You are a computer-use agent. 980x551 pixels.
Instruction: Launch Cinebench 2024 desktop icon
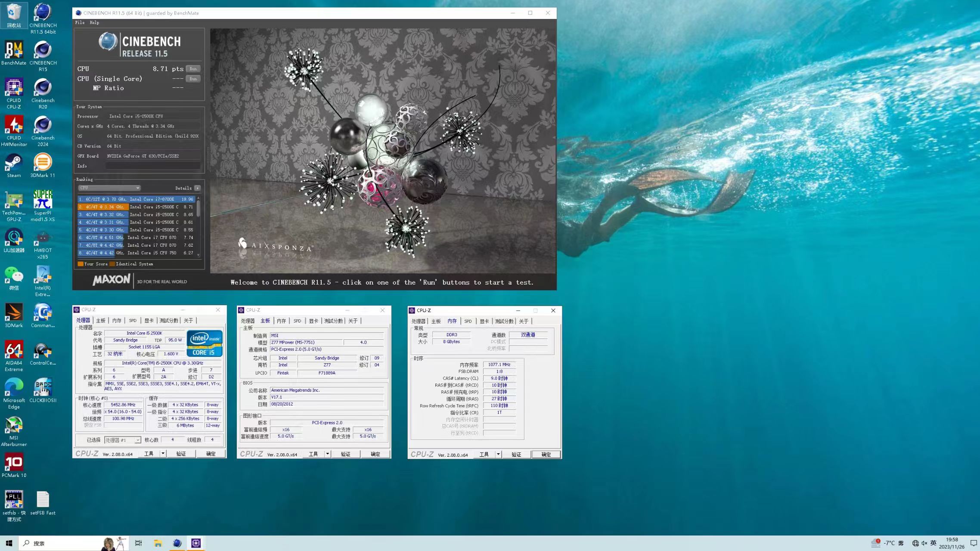click(x=43, y=131)
